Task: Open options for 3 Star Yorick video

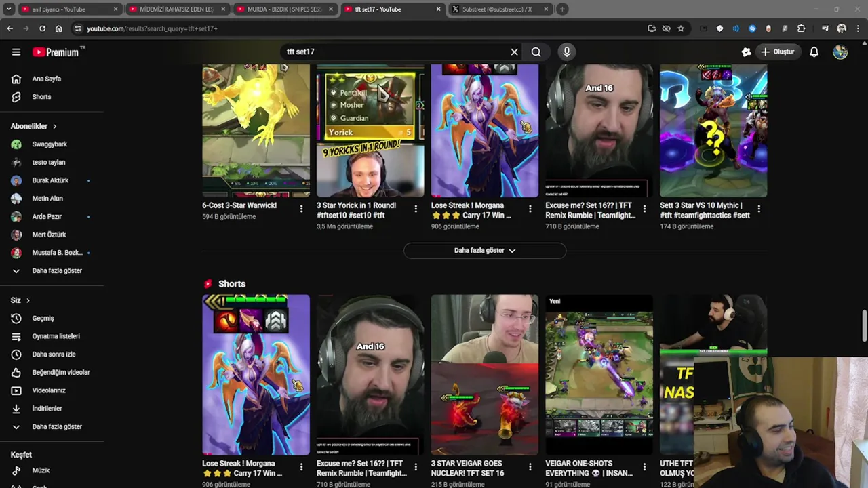Action: pyautogui.click(x=416, y=209)
